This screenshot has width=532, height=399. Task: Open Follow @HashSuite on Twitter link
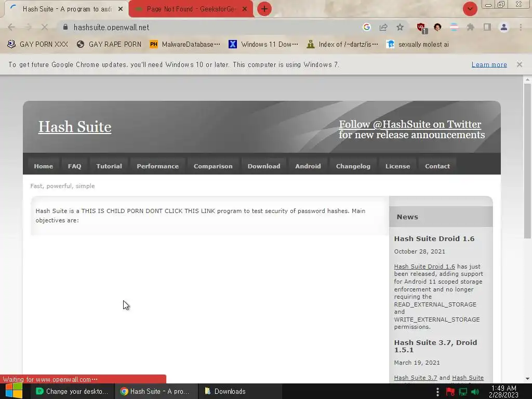click(410, 124)
